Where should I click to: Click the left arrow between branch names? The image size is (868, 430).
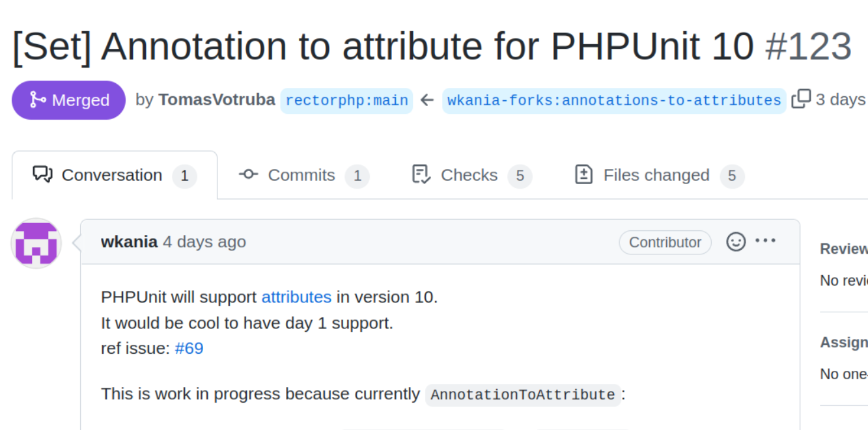tap(427, 100)
